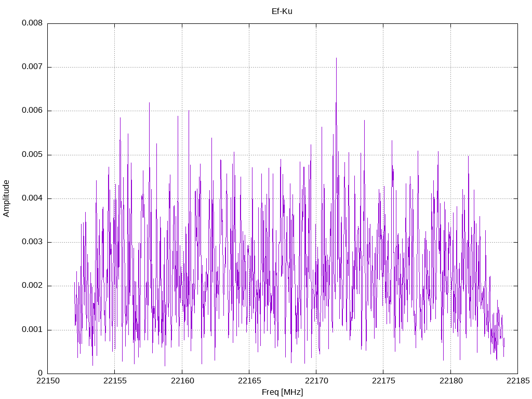Click the y-axis tick value 0.007

point(32,67)
